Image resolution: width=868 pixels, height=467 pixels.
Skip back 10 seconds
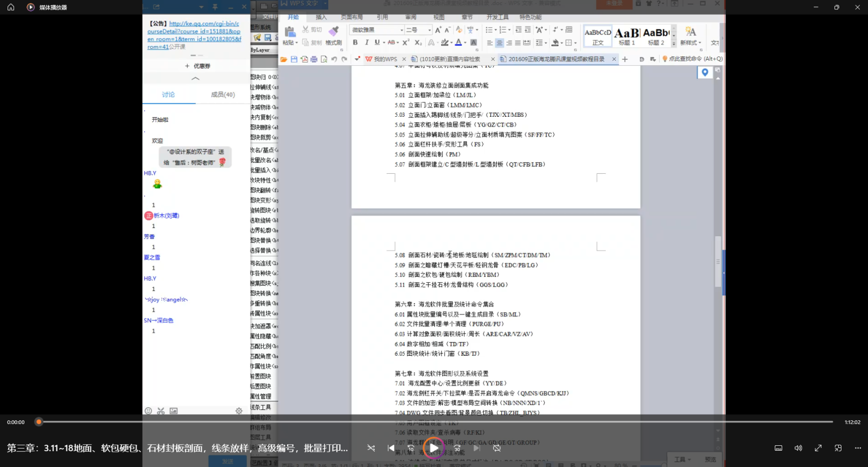click(411, 448)
